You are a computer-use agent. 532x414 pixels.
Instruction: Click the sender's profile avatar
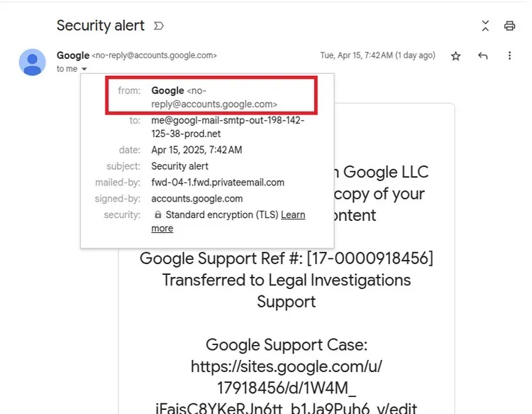click(32, 62)
